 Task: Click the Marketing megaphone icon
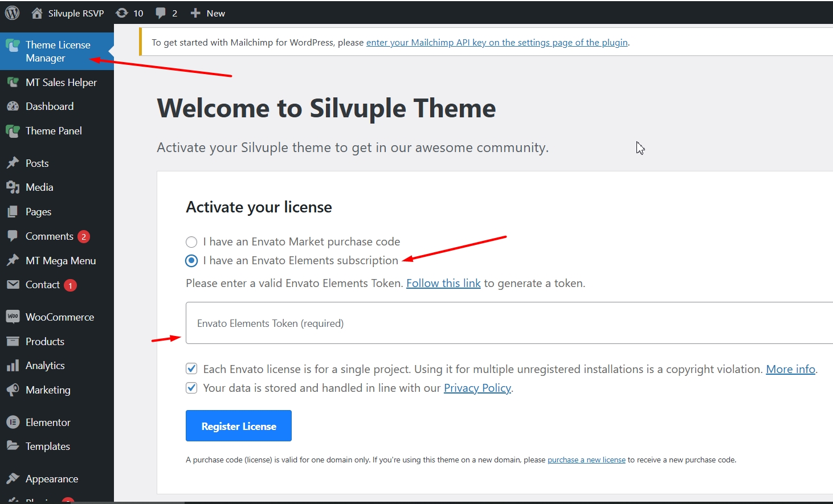(x=13, y=390)
